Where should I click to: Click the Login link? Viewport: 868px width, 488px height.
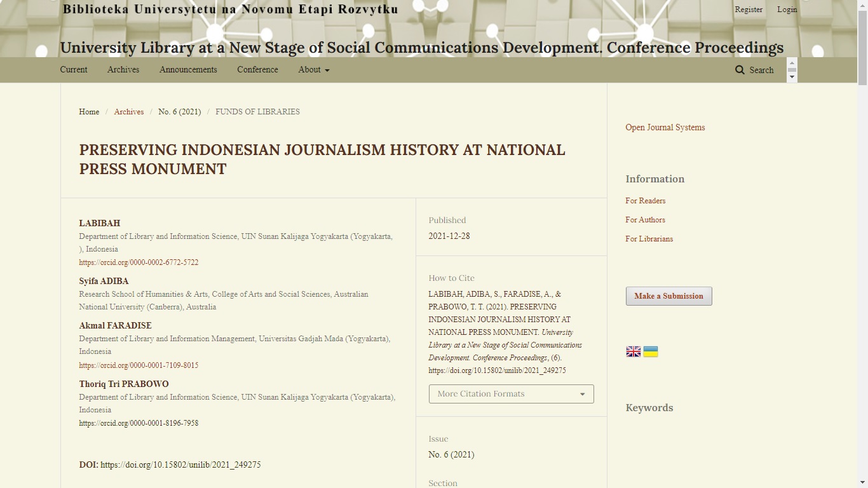[787, 10]
